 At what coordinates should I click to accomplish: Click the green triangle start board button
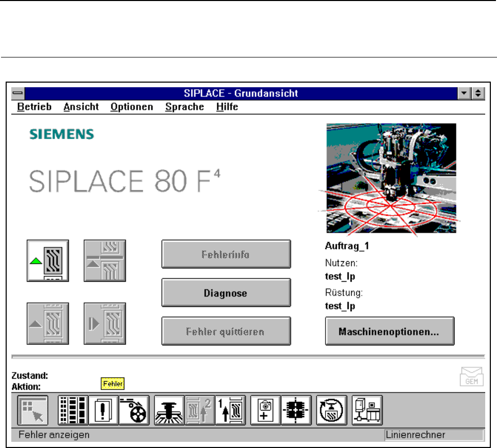pos(48,261)
